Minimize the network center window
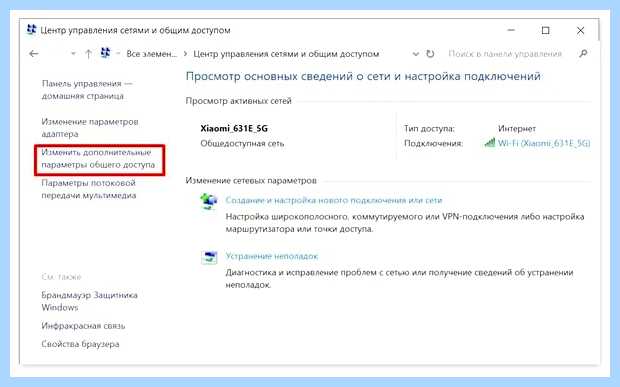 (x=511, y=30)
